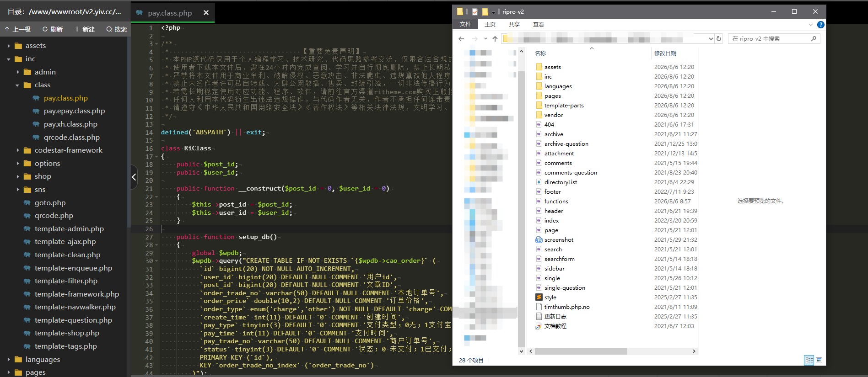
Task: Collapse the inc folder in tree
Action: click(9, 59)
